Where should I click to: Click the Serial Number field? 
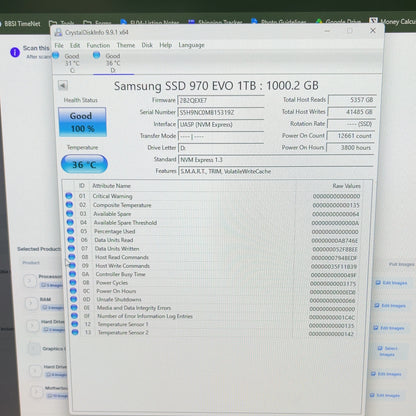[x=221, y=113]
